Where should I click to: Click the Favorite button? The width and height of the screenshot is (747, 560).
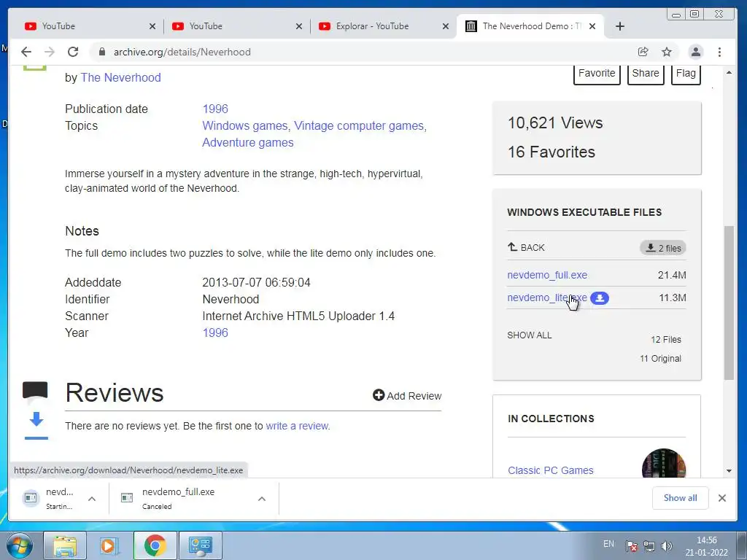[597, 74]
